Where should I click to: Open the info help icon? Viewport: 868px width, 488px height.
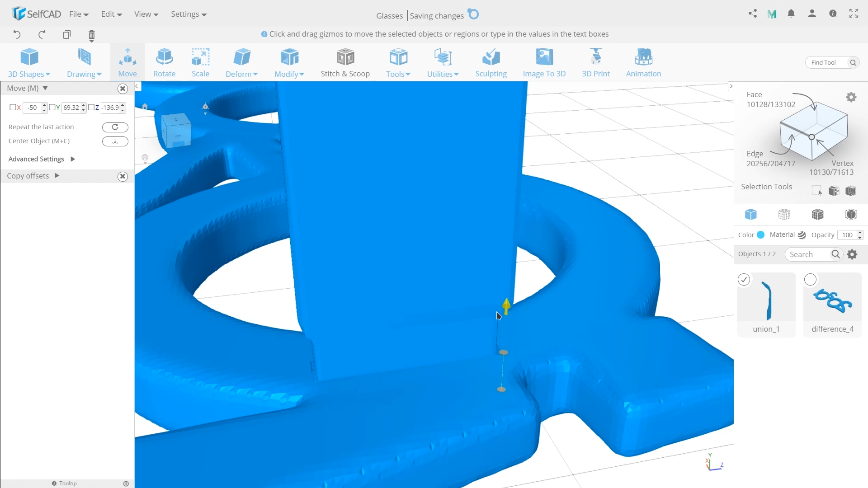pos(833,14)
